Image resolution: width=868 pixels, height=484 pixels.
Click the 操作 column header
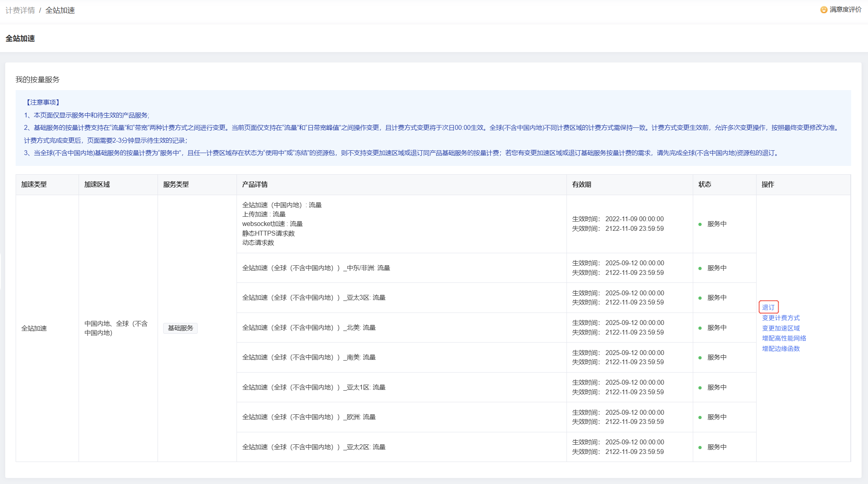768,184
